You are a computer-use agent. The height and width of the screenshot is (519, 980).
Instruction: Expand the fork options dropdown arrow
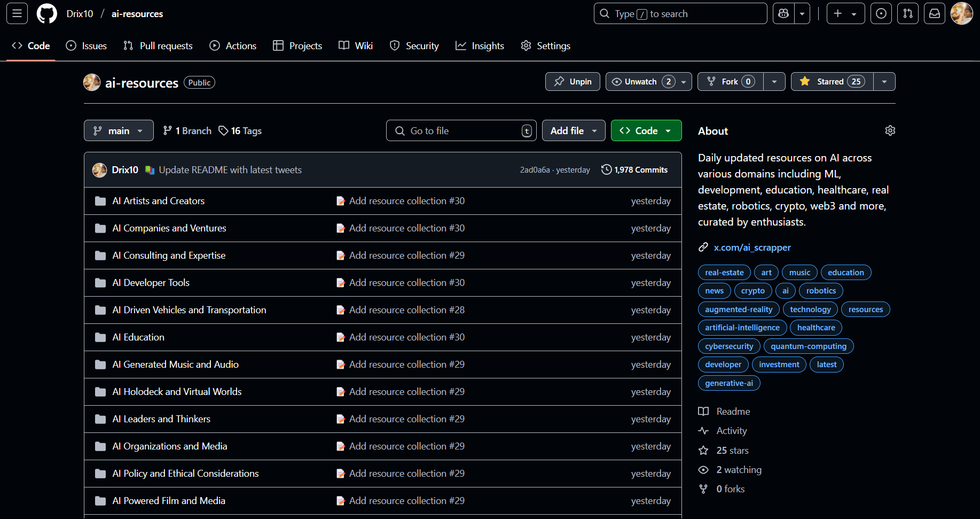click(774, 81)
